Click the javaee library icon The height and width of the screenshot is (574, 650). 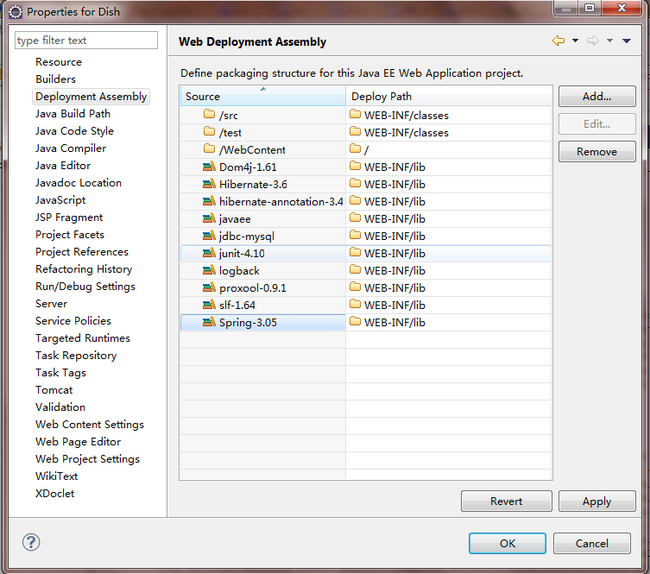[x=209, y=218]
